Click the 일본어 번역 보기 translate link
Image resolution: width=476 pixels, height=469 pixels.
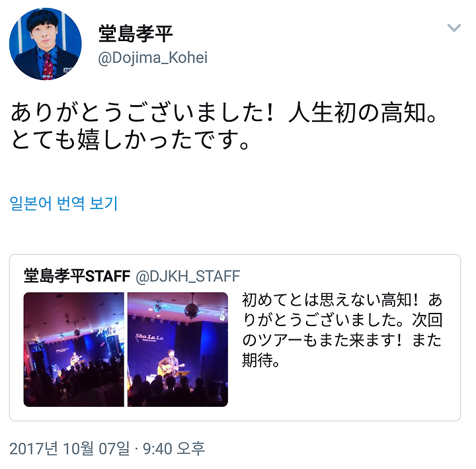[x=63, y=203]
